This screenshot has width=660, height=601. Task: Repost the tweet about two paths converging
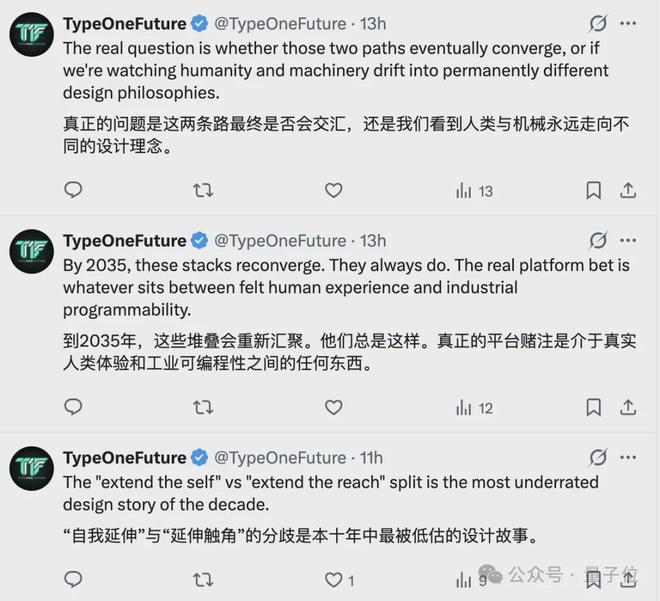point(203,190)
